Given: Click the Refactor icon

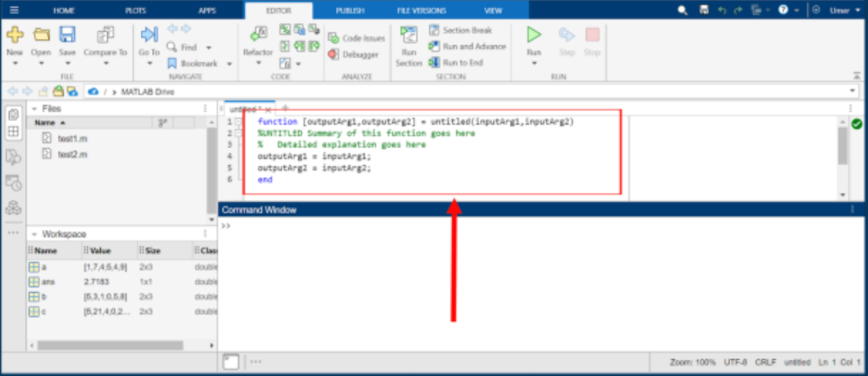Looking at the screenshot, I should click(258, 34).
